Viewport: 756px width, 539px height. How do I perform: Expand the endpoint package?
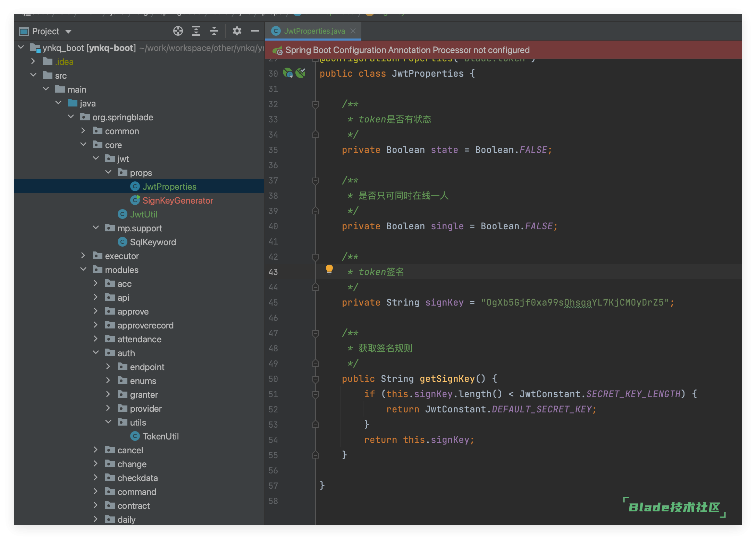click(x=108, y=367)
